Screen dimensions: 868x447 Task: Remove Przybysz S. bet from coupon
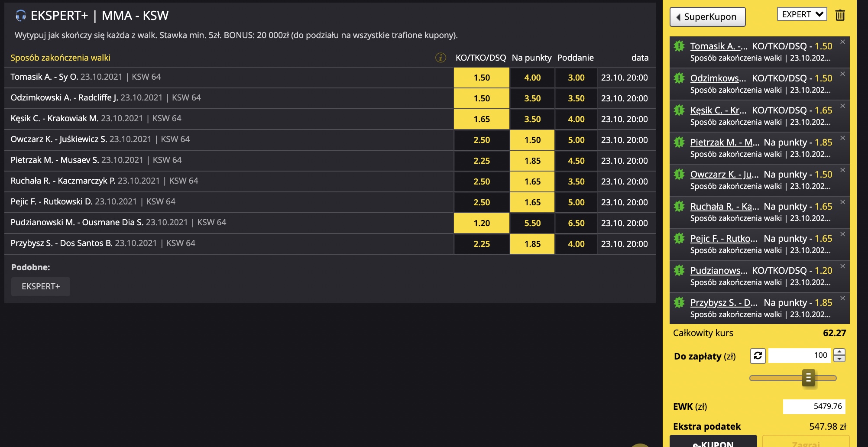842,298
